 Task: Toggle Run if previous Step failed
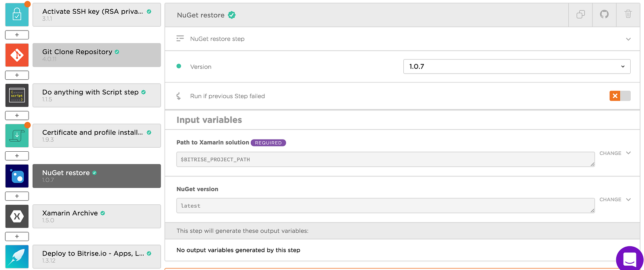point(620,96)
